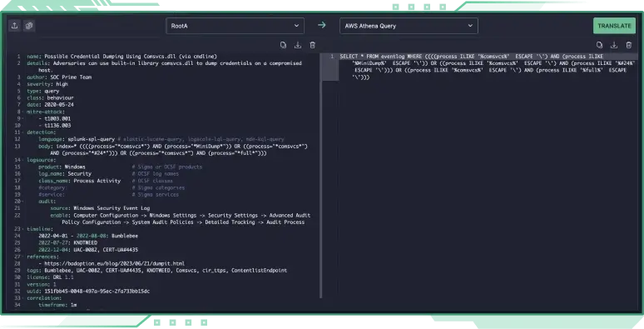Click the 'product: Windows' line
The width and height of the screenshot is (644, 329).
pyautogui.click(x=62, y=167)
